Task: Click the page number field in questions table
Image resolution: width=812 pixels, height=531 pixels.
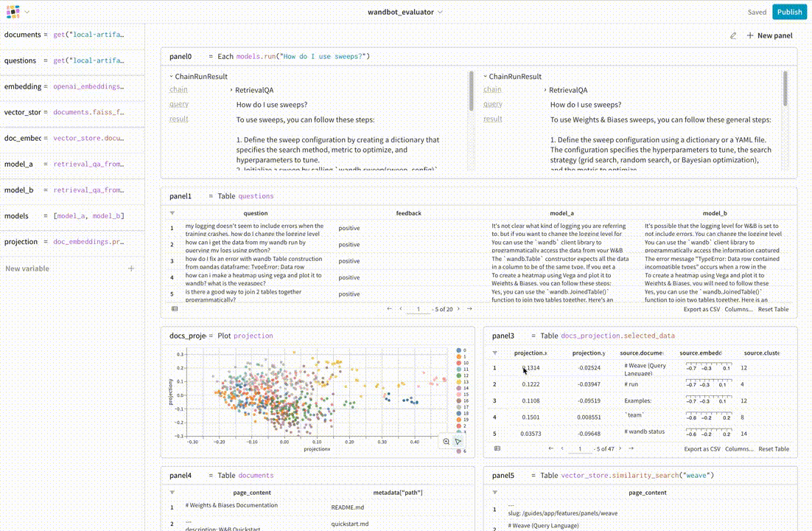Action: click(418, 309)
